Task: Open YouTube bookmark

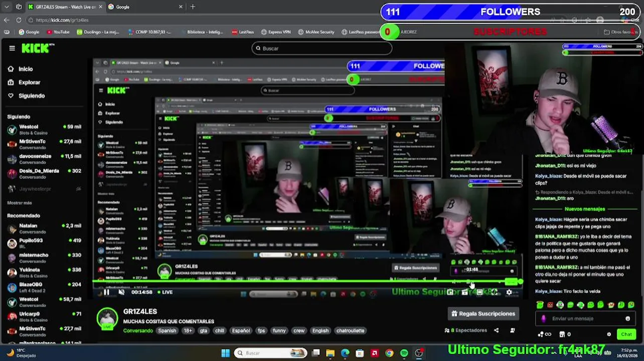Action: pyautogui.click(x=58, y=32)
